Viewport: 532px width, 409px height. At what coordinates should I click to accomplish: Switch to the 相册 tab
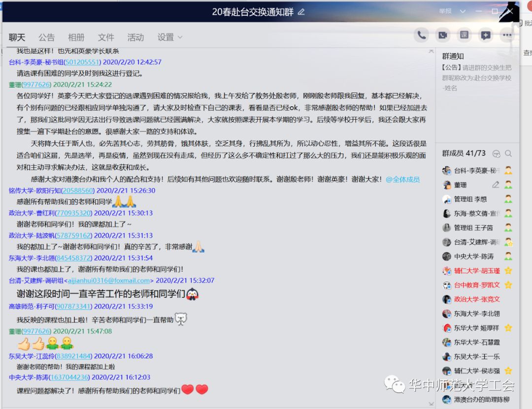pyautogui.click(x=76, y=37)
